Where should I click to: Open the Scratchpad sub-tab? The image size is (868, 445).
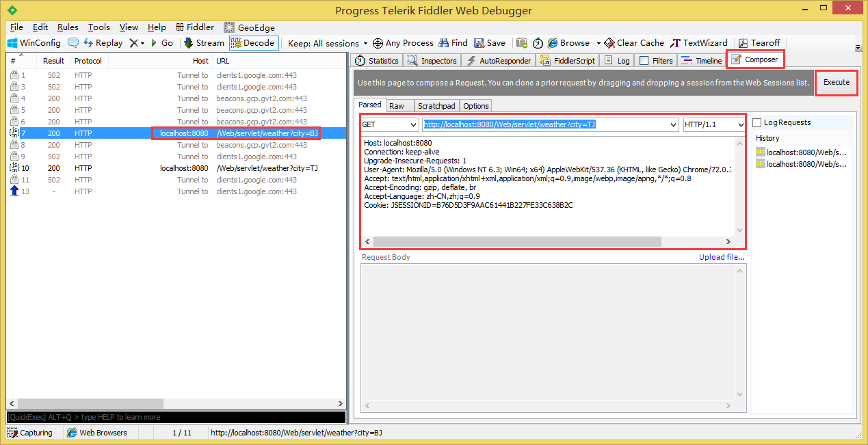click(x=436, y=106)
